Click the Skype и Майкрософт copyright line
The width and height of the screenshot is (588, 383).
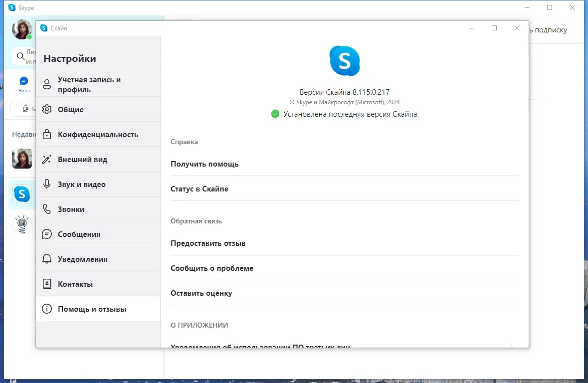point(345,102)
